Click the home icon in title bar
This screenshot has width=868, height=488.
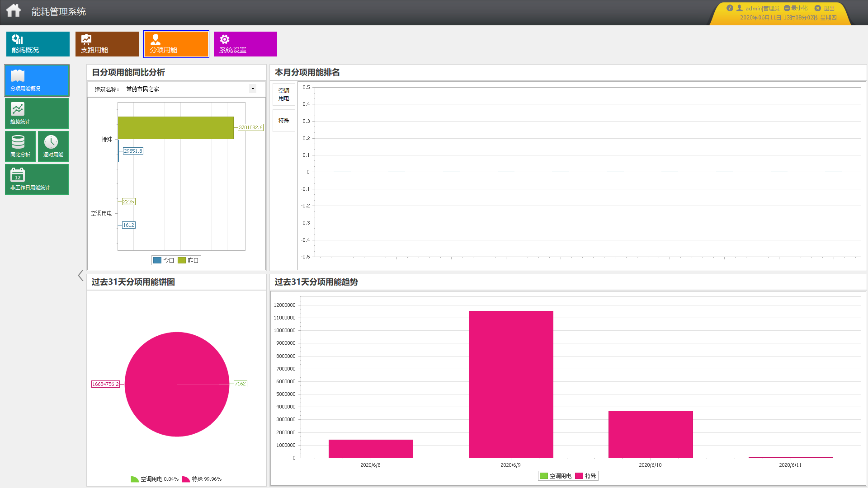coord(14,11)
